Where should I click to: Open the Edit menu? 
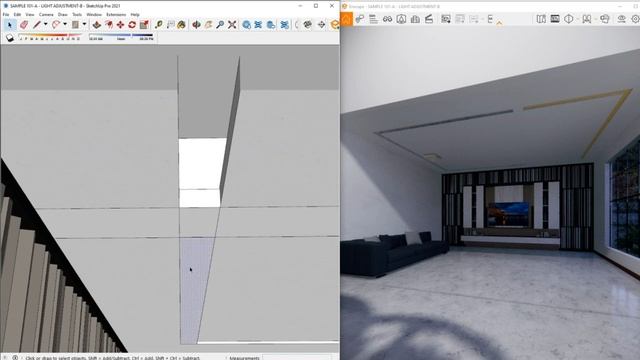(x=17, y=14)
